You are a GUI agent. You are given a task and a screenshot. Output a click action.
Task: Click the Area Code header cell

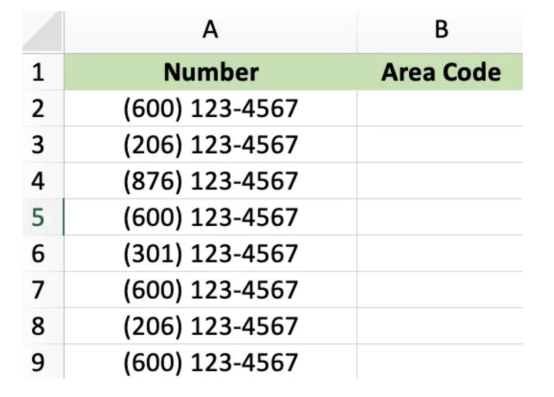[440, 72]
